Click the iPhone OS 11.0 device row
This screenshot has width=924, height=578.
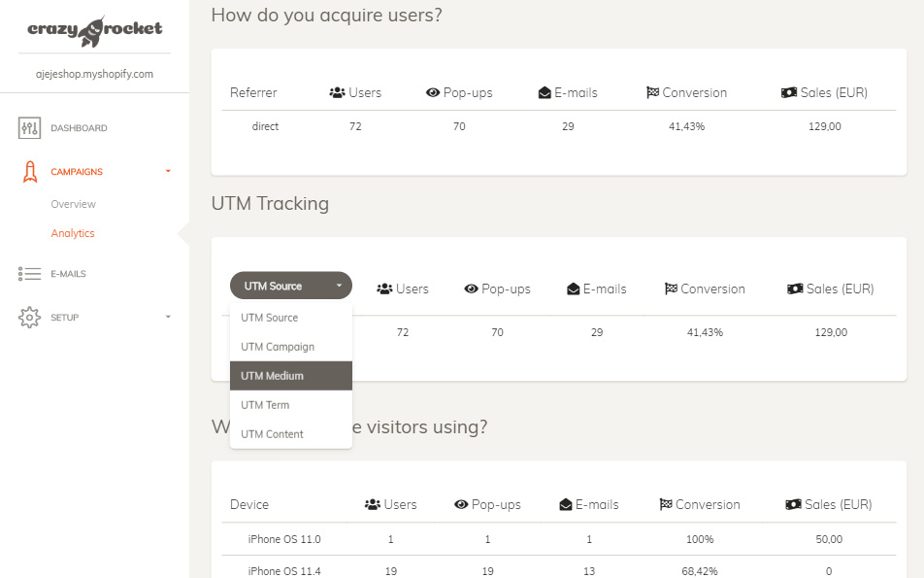559,539
